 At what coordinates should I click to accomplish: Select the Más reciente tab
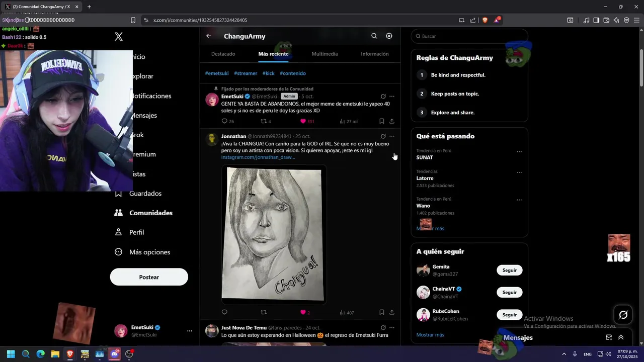[273, 54]
